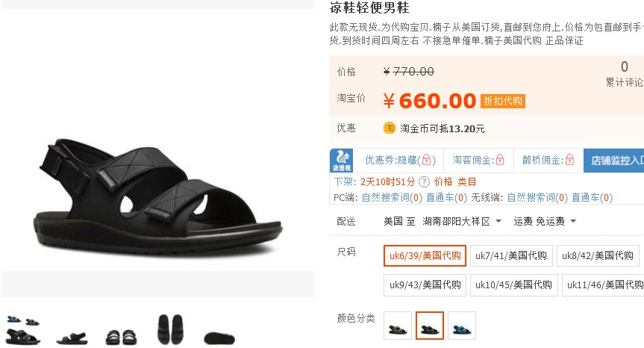The image size is (644, 348).
Task: Click the 价格 link next to 下架 time
Action: [x=443, y=181]
